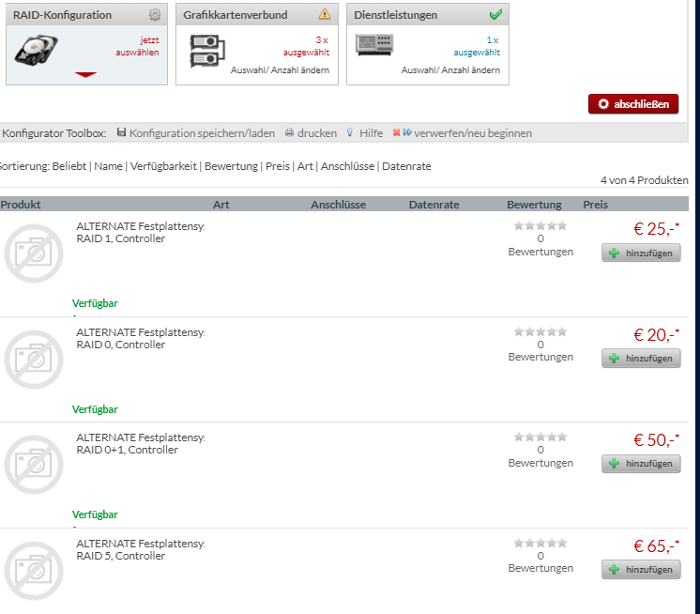Image resolution: width=700 pixels, height=614 pixels.
Task: Click the Anschlüsse column header
Action: pos(338,205)
